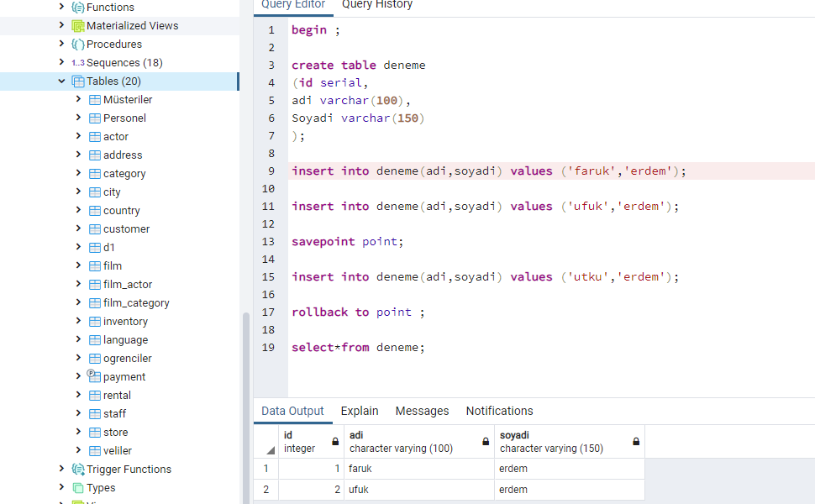Viewport: 815px width, 504px height.
Task: Click the address table icon
Action: coord(95,155)
